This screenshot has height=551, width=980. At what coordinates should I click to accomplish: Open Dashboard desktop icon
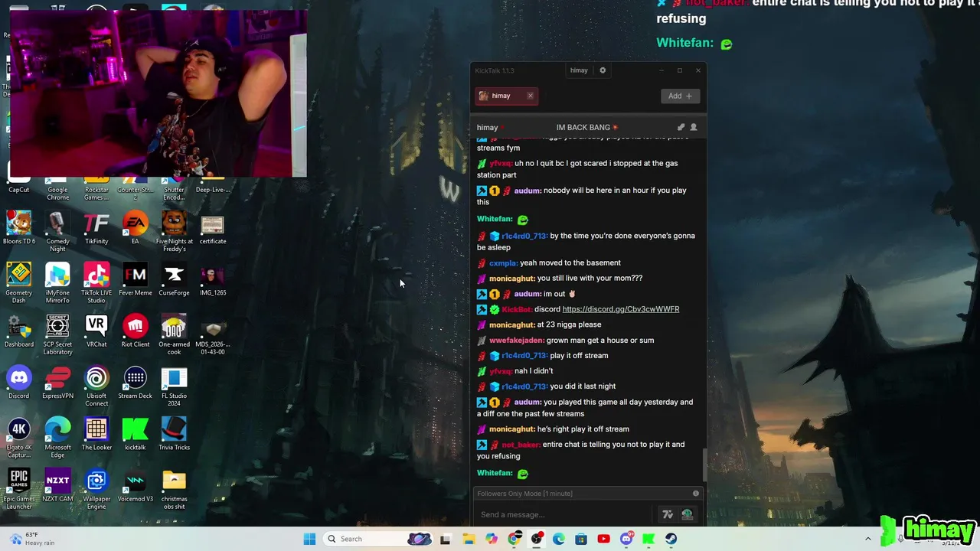[x=19, y=331]
